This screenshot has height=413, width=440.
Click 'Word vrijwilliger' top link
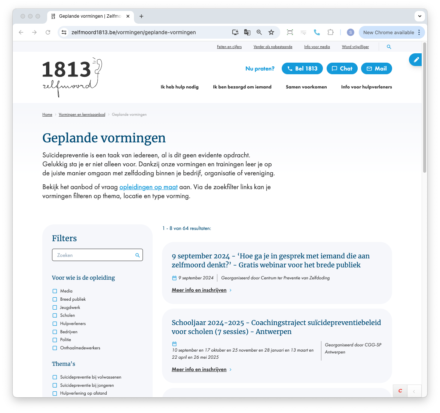(x=355, y=47)
